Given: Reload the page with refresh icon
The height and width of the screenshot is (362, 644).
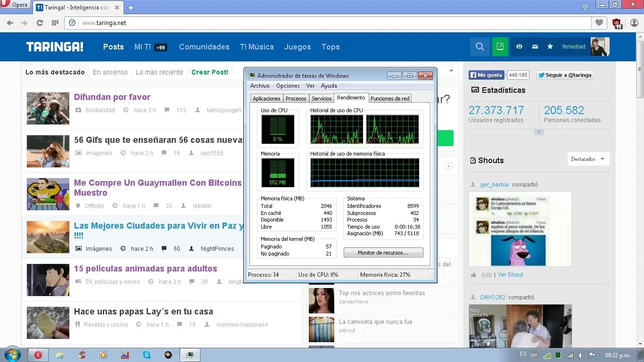Looking at the screenshot, I should point(40,23).
